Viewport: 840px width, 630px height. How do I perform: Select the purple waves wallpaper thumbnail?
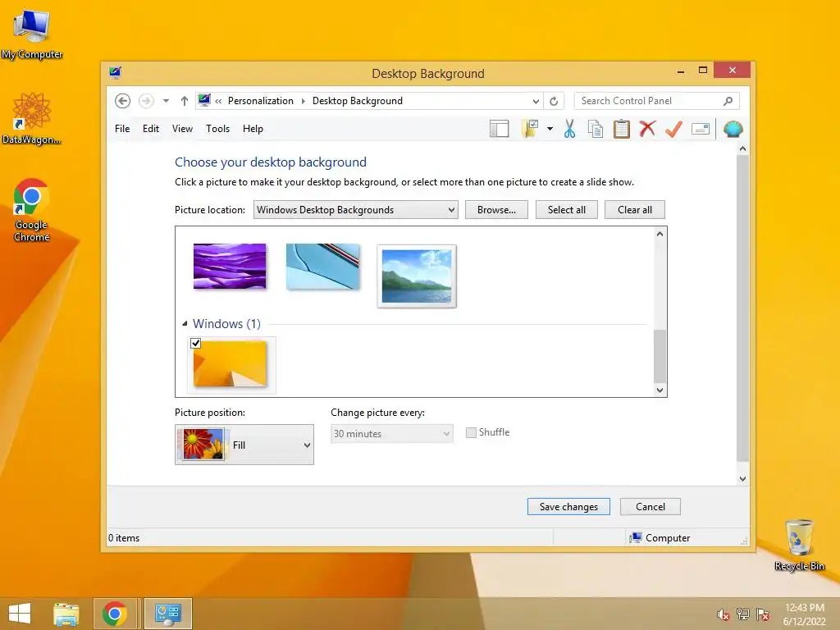[230, 267]
